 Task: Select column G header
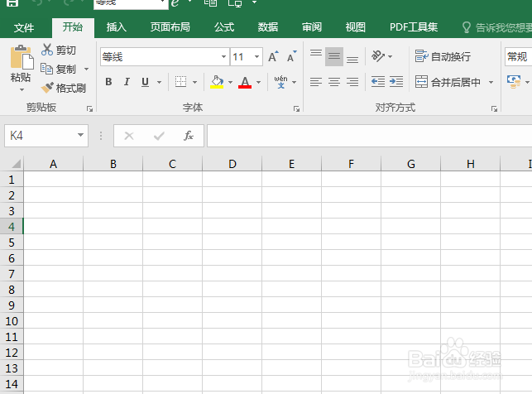click(x=411, y=164)
